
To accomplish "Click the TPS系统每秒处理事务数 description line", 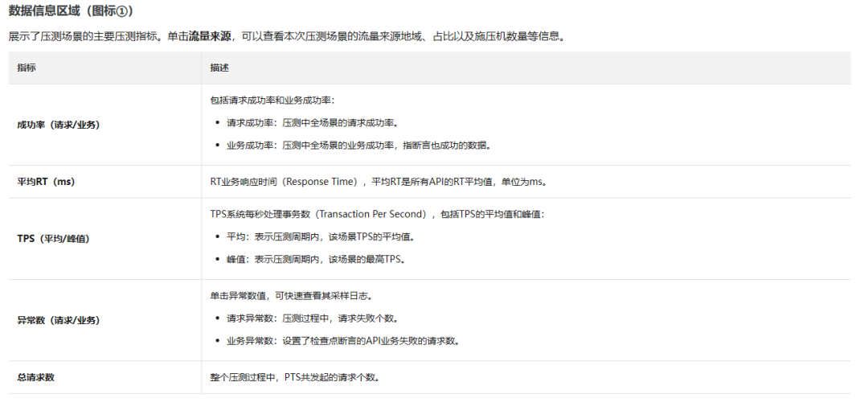I will pyautogui.click(x=377, y=214).
